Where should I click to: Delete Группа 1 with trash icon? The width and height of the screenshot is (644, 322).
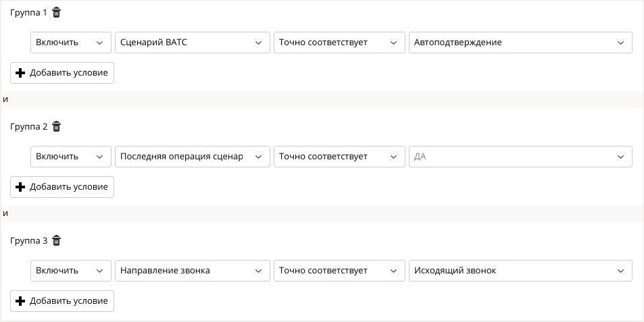(57, 13)
